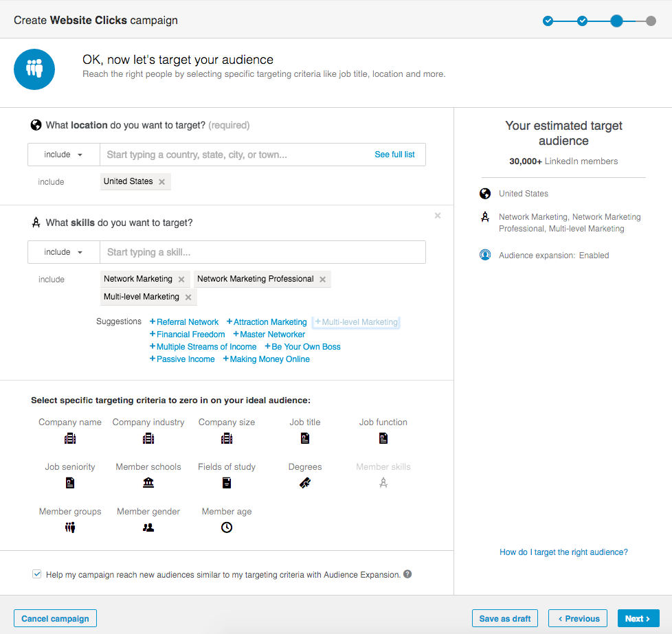Focus the skill search input field

[262, 252]
